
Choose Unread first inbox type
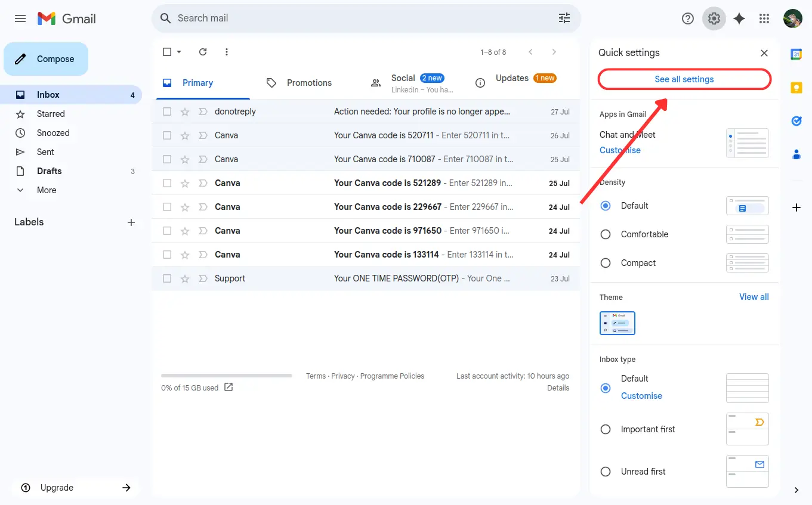[606, 472]
